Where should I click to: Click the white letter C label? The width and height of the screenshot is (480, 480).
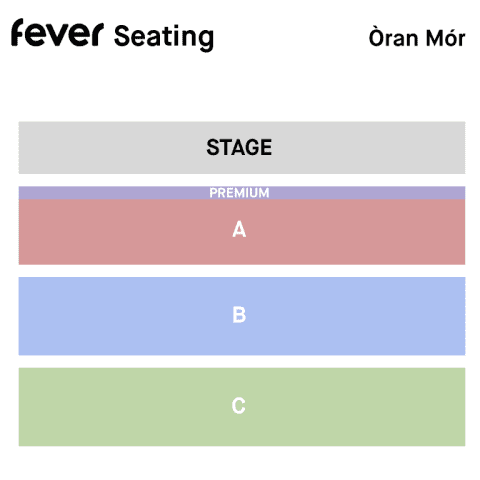click(239, 406)
